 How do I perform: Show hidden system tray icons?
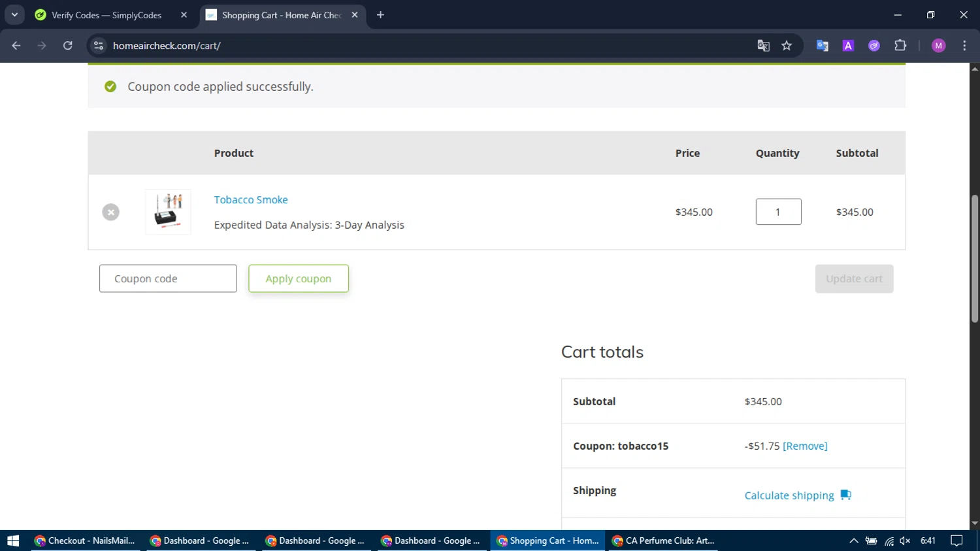[x=854, y=541]
